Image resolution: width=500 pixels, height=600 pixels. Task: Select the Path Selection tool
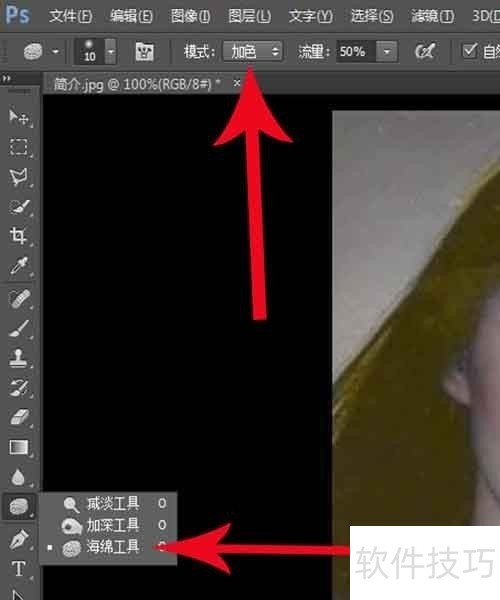click(19, 594)
